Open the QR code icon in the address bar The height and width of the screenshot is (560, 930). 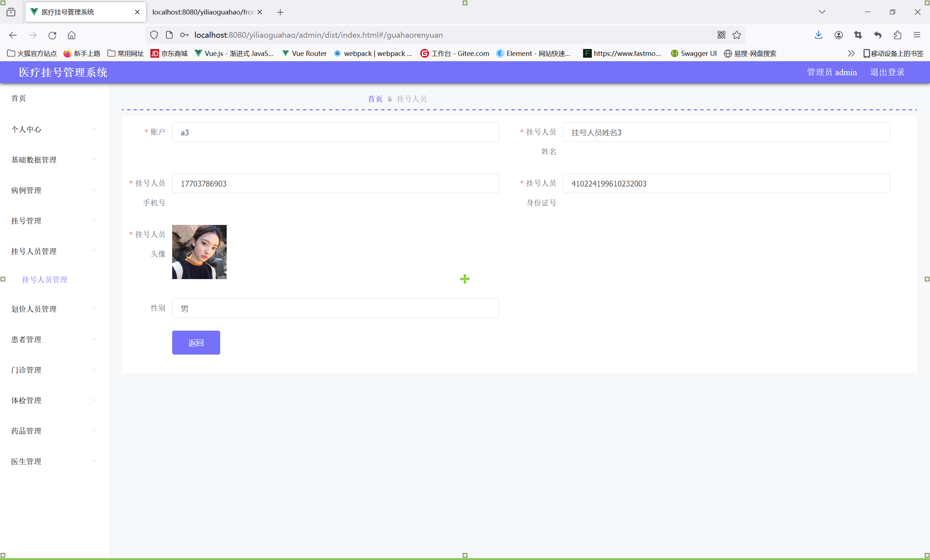[x=721, y=35]
